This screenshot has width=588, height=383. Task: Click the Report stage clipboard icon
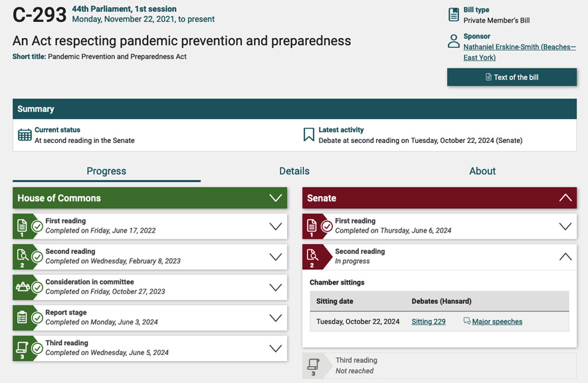22,317
